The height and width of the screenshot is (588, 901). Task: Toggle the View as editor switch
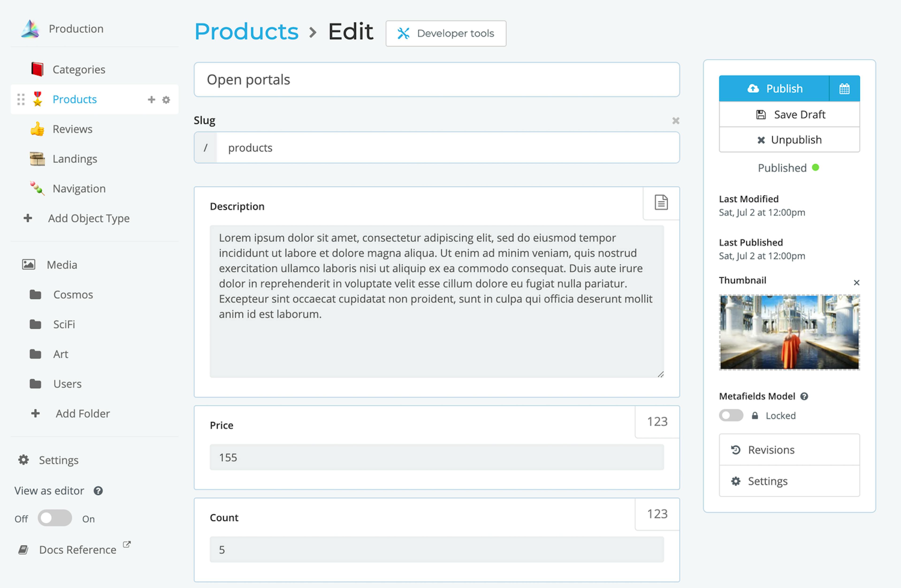55,518
